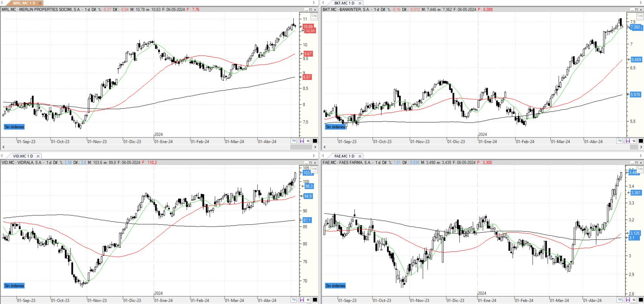Viewport: 644px width, 304px height.
Task: Select the 9,67 moving average label on Merlin
Action: coord(308,54)
